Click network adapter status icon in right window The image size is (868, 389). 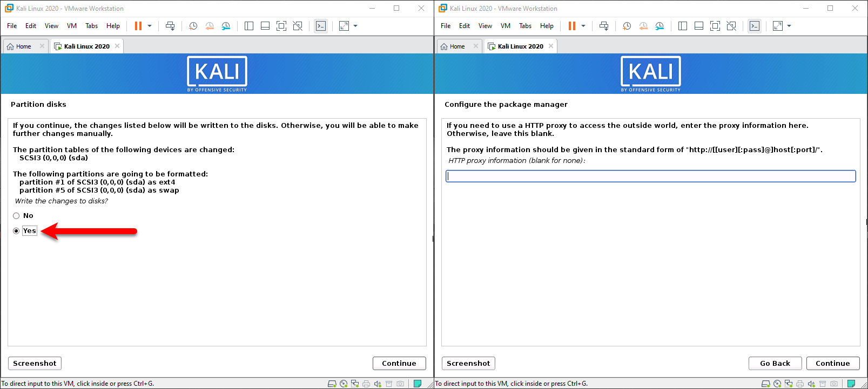(789, 384)
